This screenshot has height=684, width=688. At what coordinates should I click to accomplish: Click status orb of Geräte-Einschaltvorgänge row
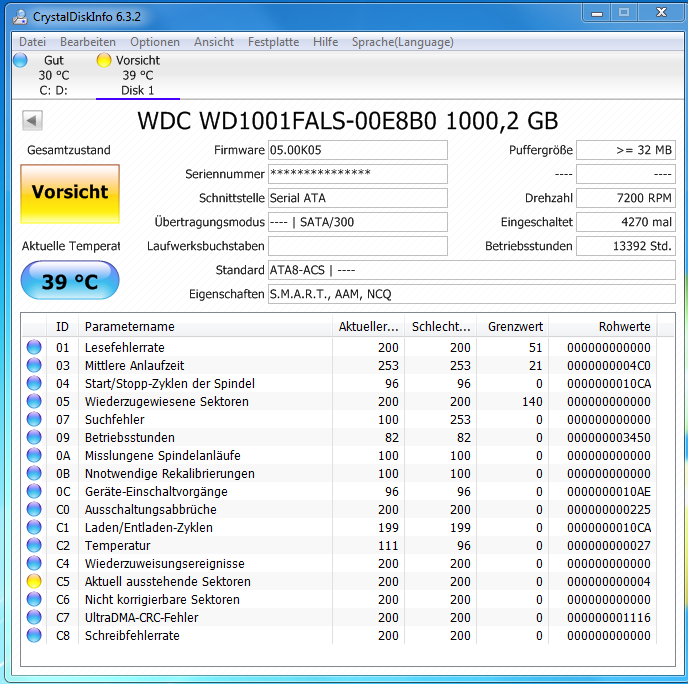[x=34, y=491]
